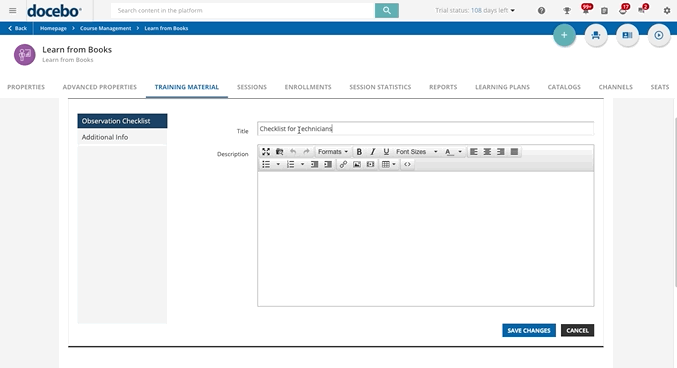Open the Channels tab
Viewport: 677px width, 368px height.
(x=615, y=87)
